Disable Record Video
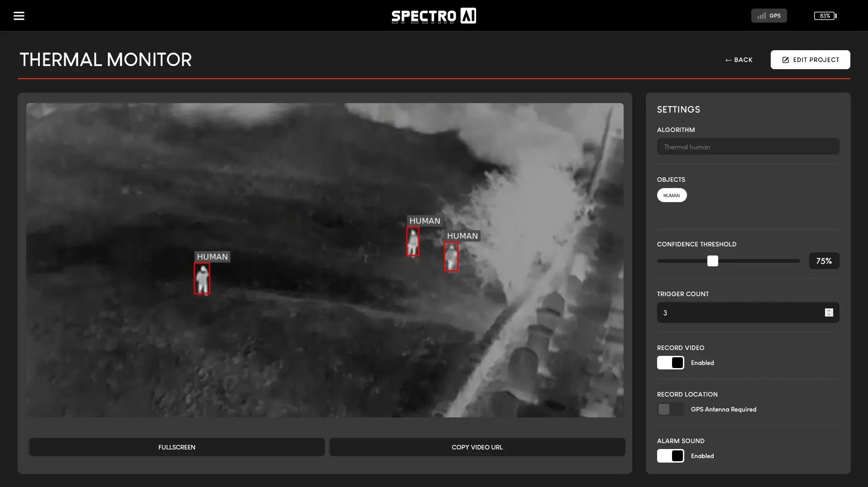The height and width of the screenshot is (487, 868). pos(670,363)
